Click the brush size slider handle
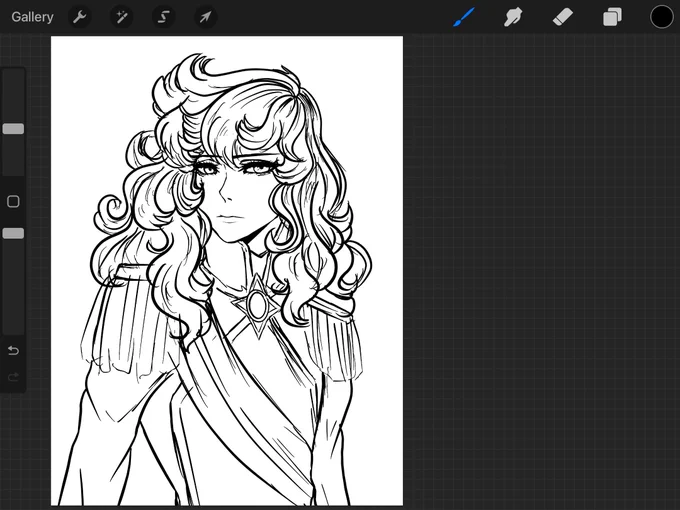The height and width of the screenshot is (510, 680). [x=13, y=129]
